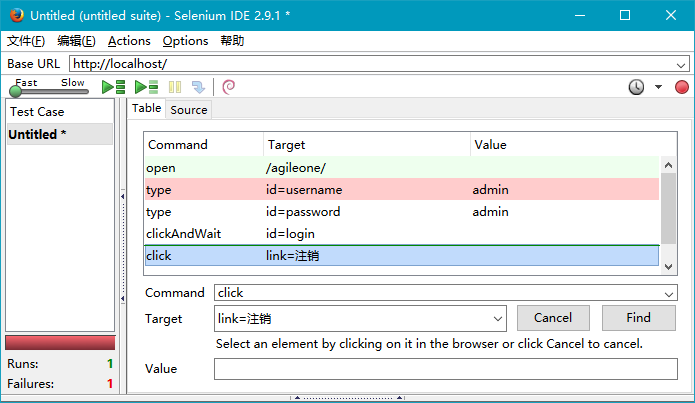Click the Cancel button

(553, 318)
